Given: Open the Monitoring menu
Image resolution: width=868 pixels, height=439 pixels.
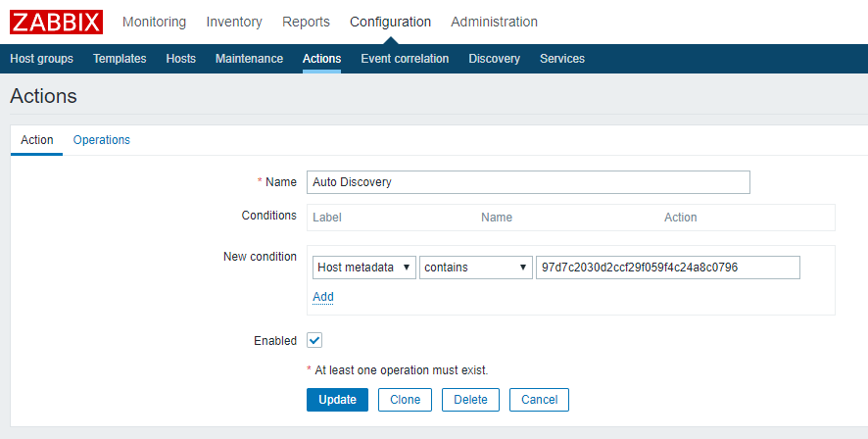Looking at the screenshot, I should [154, 22].
